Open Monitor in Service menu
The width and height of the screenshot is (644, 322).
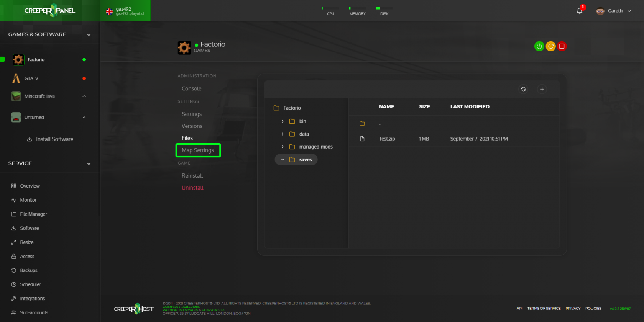point(28,200)
